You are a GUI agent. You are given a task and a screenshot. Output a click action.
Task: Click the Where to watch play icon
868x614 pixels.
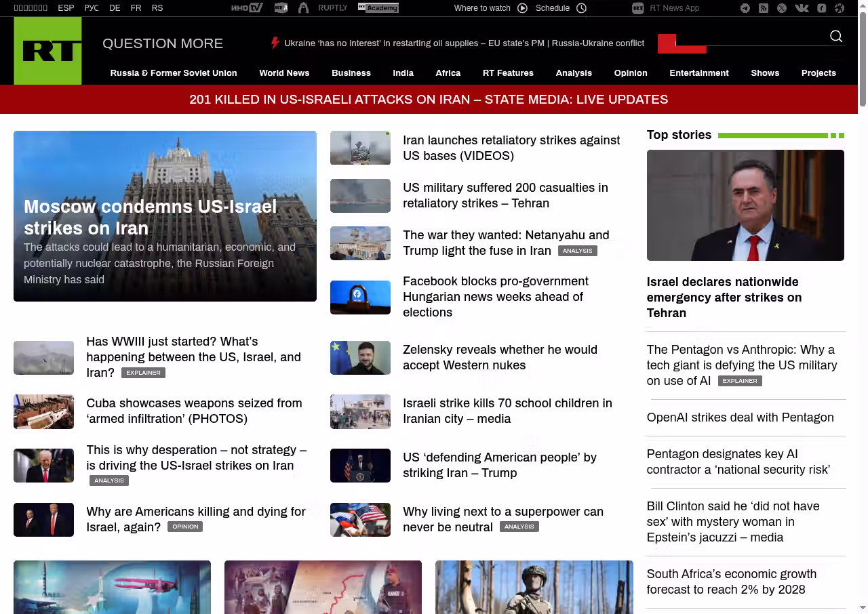pos(522,8)
